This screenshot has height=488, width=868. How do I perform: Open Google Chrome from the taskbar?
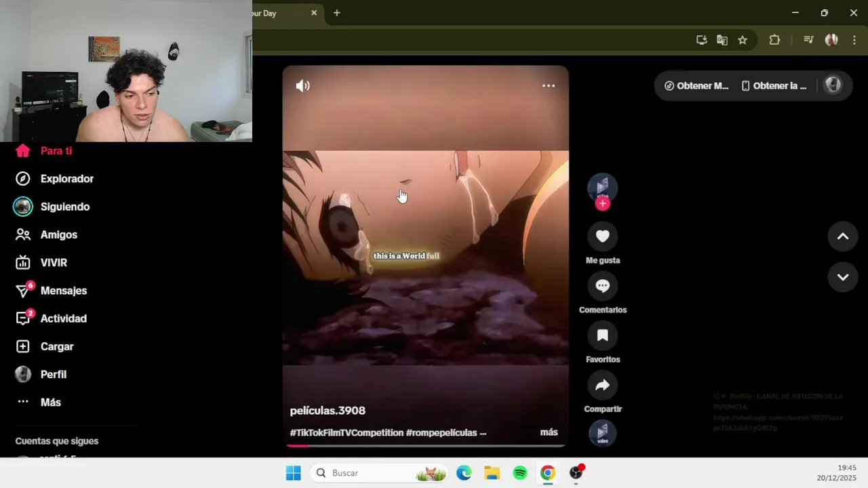548,473
